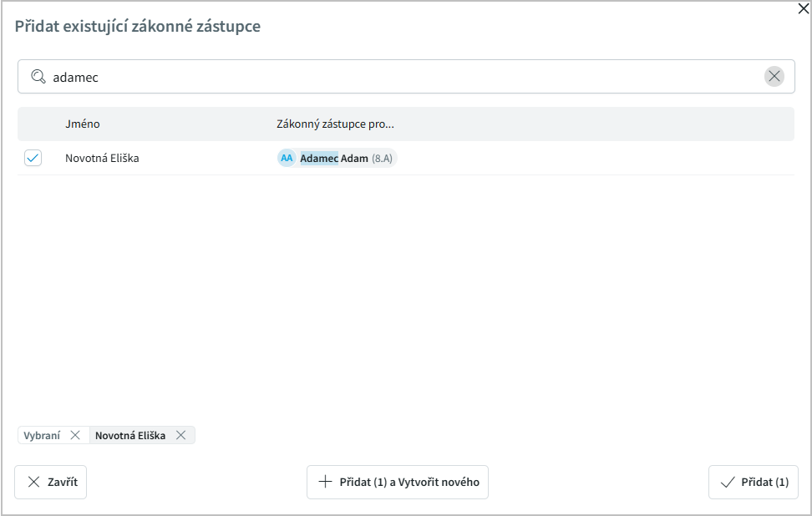The height and width of the screenshot is (516, 812).
Task: Click the X on the Vybraní chip
Action: 75,435
